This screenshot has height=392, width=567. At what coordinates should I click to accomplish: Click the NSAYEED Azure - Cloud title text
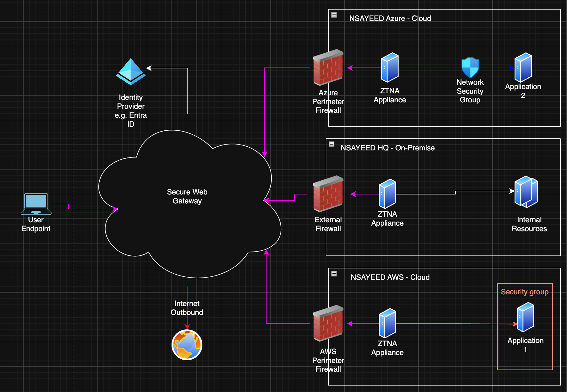pos(390,18)
